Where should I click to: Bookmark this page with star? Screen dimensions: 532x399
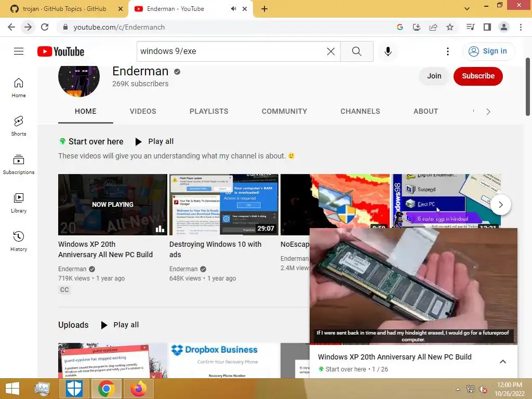point(450,27)
